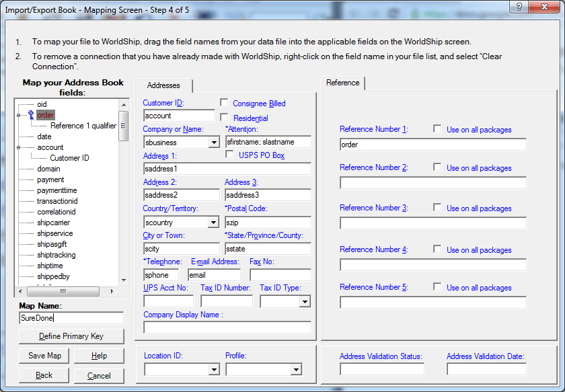Click the horizontal scrollbar under the field tree
This screenshot has width=565, height=392.
coord(64,292)
